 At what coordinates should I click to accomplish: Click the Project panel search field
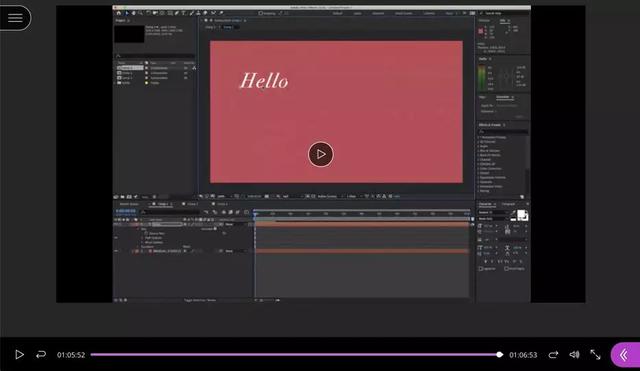tap(155, 56)
